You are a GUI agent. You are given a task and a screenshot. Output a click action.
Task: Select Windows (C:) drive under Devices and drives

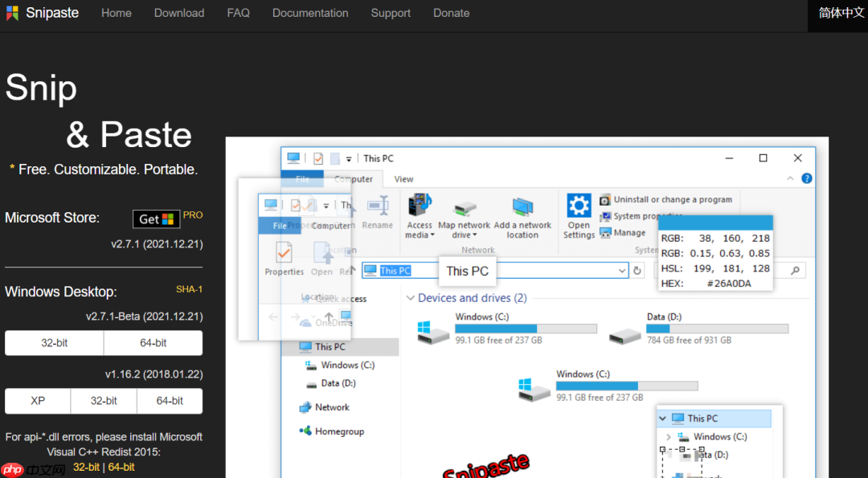click(507, 329)
